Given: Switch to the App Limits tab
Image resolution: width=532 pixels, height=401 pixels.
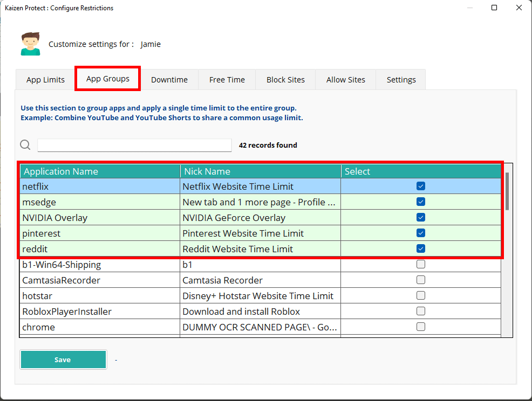Looking at the screenshot, I should point(45,80).
